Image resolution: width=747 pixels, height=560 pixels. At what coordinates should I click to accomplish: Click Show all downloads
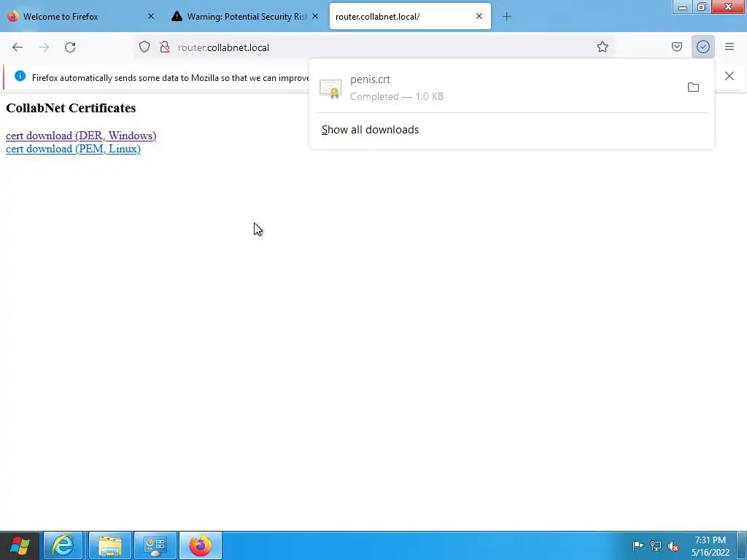[x=370, y=130]
